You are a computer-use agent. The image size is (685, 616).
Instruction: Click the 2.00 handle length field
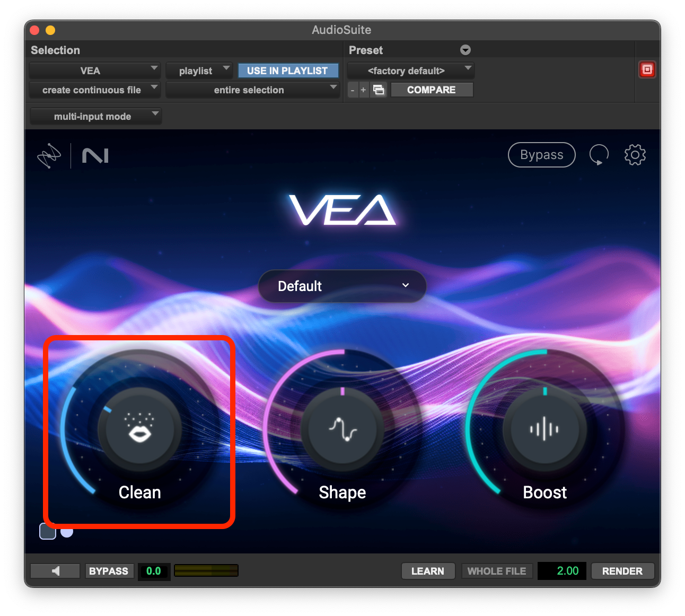(x=562, y=571)
